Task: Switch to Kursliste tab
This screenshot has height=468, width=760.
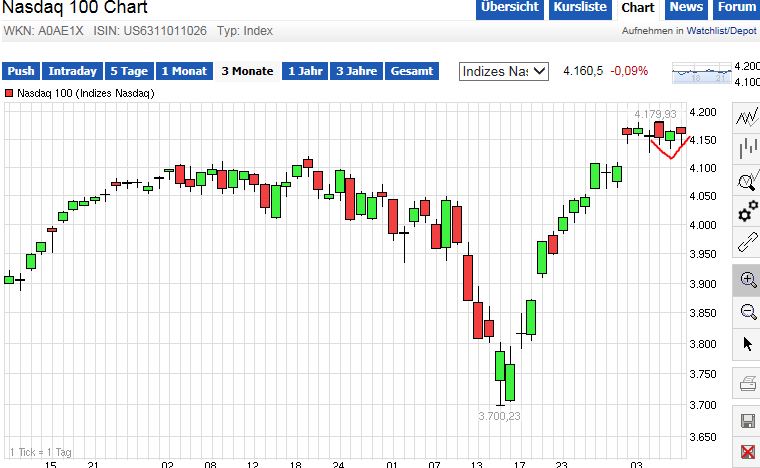Action: pos(580,8)
